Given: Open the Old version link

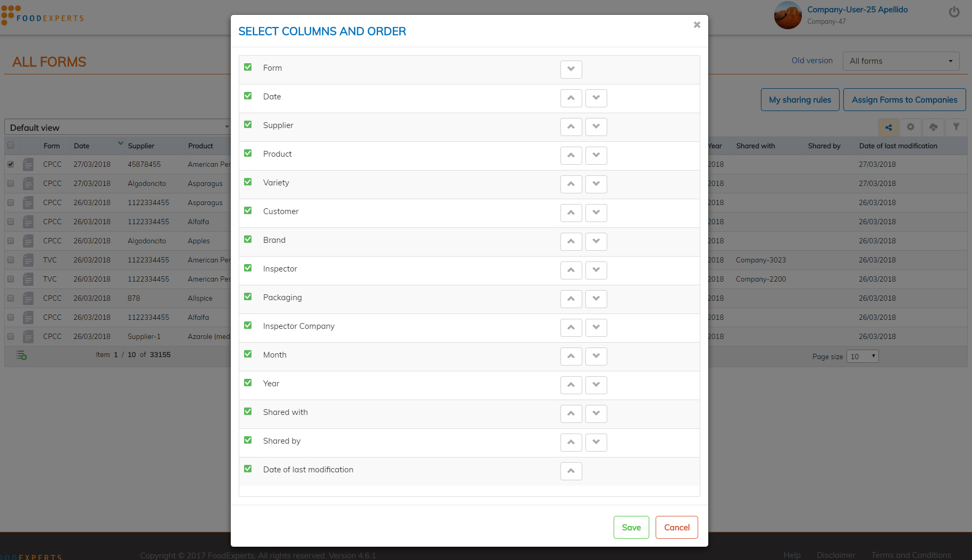Looking at the screenshot, I should [811, 61].
